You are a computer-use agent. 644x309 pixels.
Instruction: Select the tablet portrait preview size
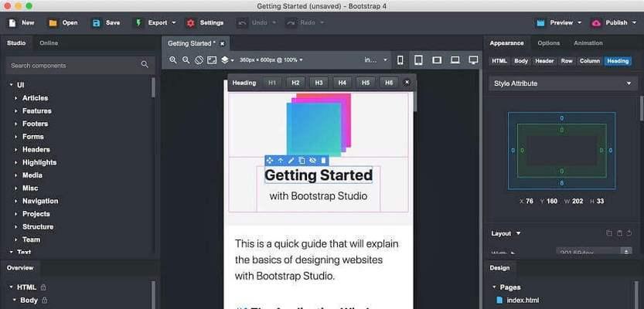point(418,60)
